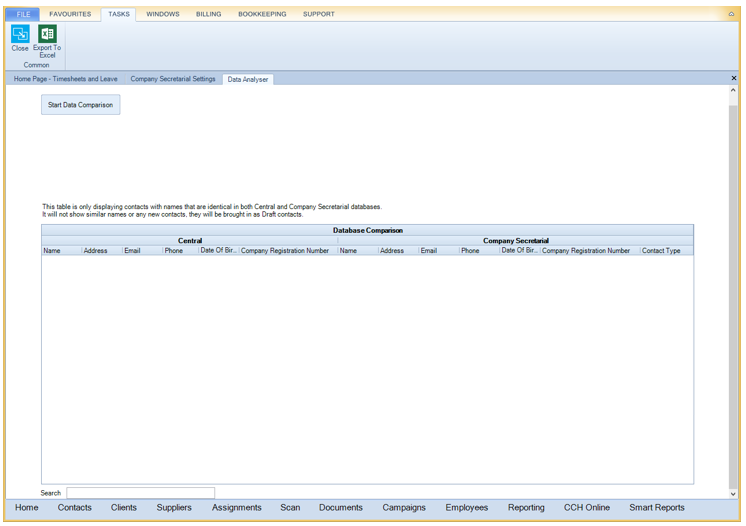Click the vertical scrollbar down arrow
This screenshot has width=746, height=526.
[x=733, y=494]
